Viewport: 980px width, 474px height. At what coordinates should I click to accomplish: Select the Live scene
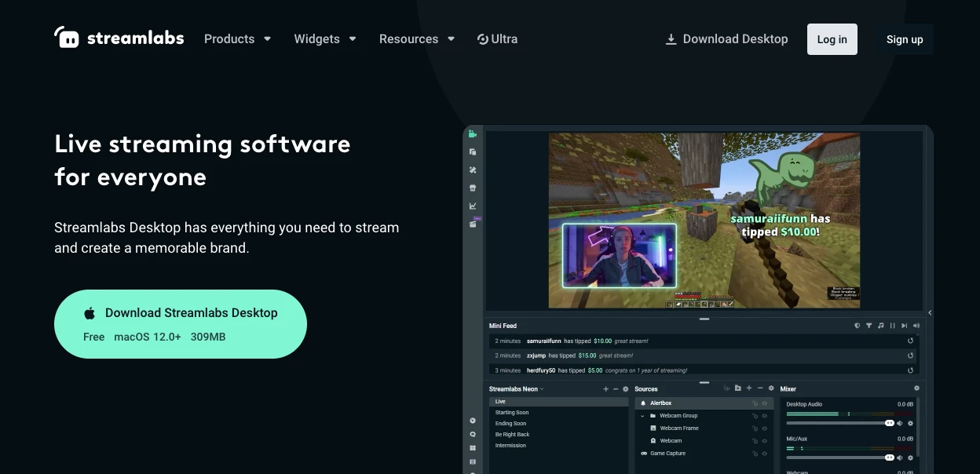coord(559,402)
